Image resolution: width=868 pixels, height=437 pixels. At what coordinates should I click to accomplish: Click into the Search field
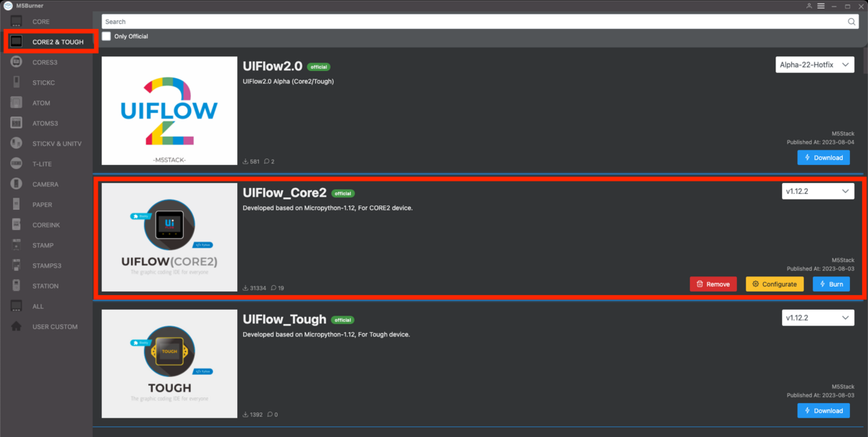pyautogui.click(x=480, y=22)
